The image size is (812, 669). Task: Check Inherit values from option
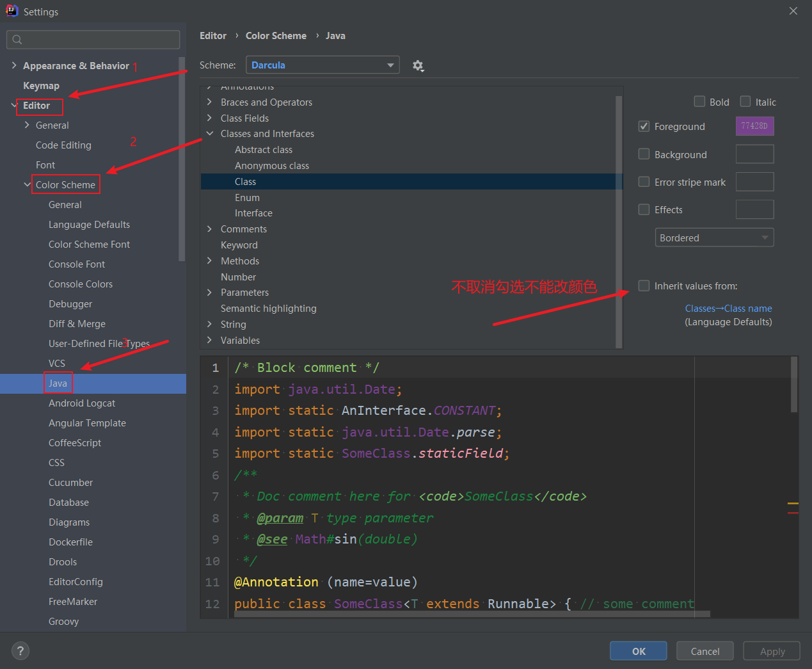[x=644, y=286]
